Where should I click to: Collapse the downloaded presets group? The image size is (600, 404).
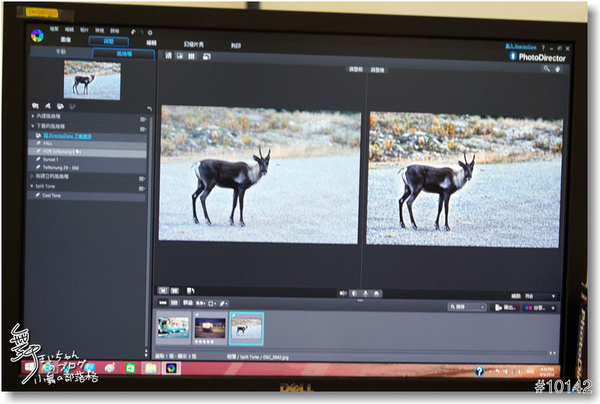[x=33, y=125]
